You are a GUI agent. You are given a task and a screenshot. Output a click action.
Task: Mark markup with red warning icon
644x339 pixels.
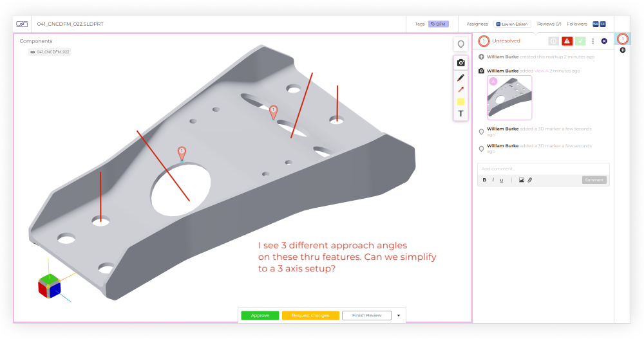(x=567, y=41)
